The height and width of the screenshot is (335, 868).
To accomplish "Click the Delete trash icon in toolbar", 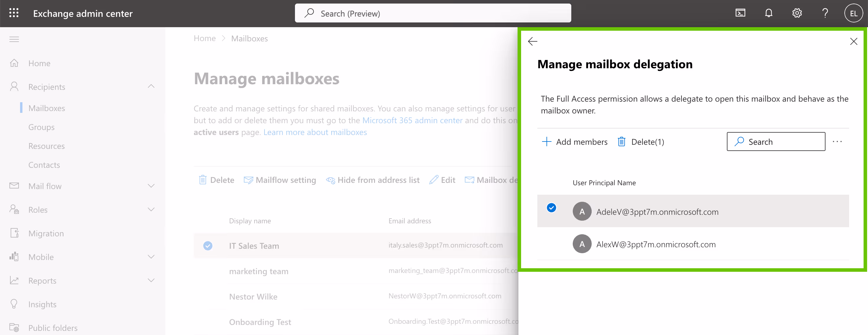I will pos(203,180).
